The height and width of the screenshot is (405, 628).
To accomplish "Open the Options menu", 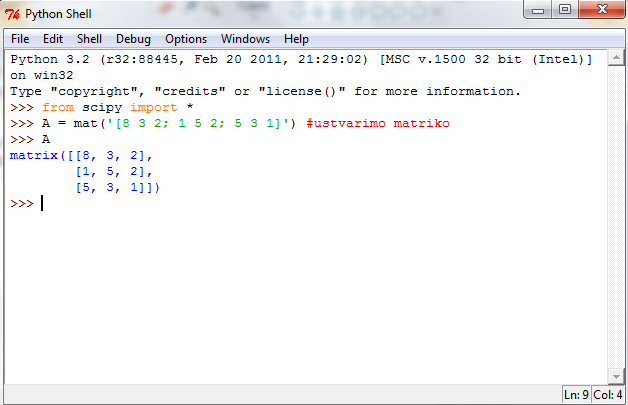I will [x=186, y=39].
